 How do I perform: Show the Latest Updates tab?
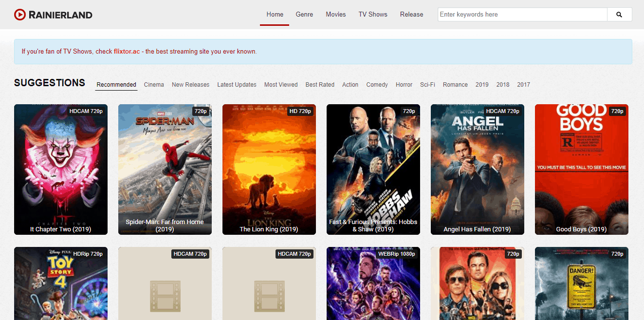pos(237,85)
